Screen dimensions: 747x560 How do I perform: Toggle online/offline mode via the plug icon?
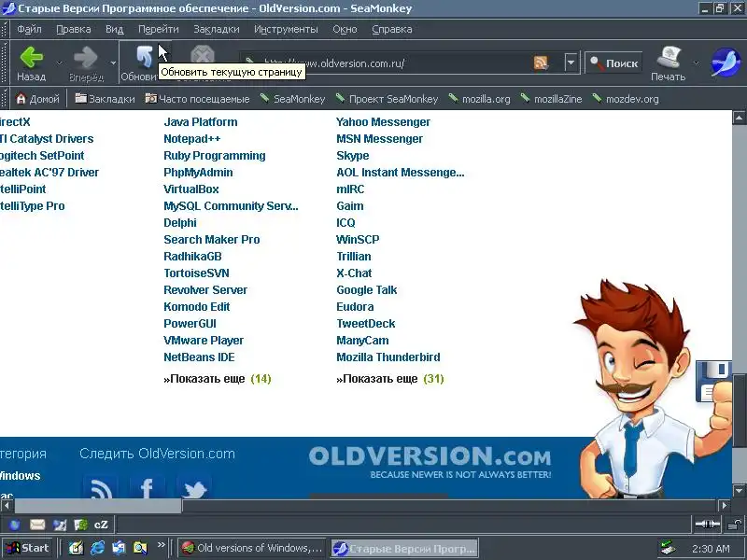(708, 525)
